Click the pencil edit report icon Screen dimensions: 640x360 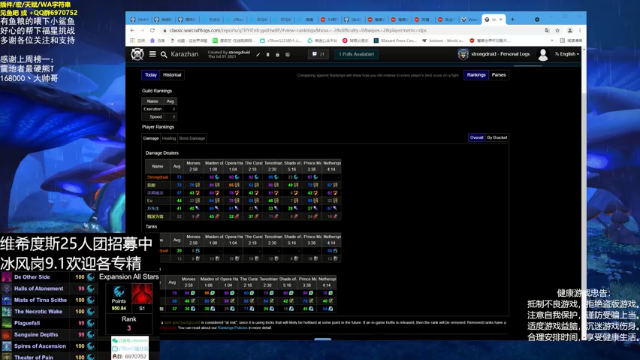pos(258,54)
